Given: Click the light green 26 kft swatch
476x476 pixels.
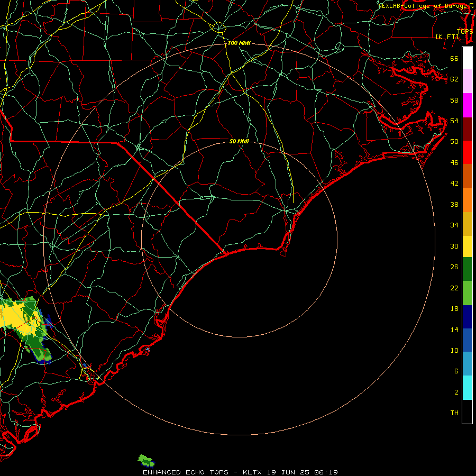Looking at the screenshot, I should [467, 293].
